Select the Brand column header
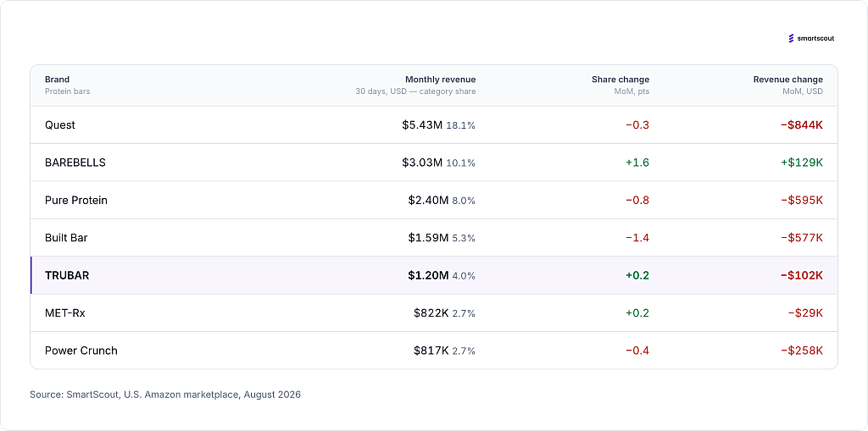 click(57, 80)
